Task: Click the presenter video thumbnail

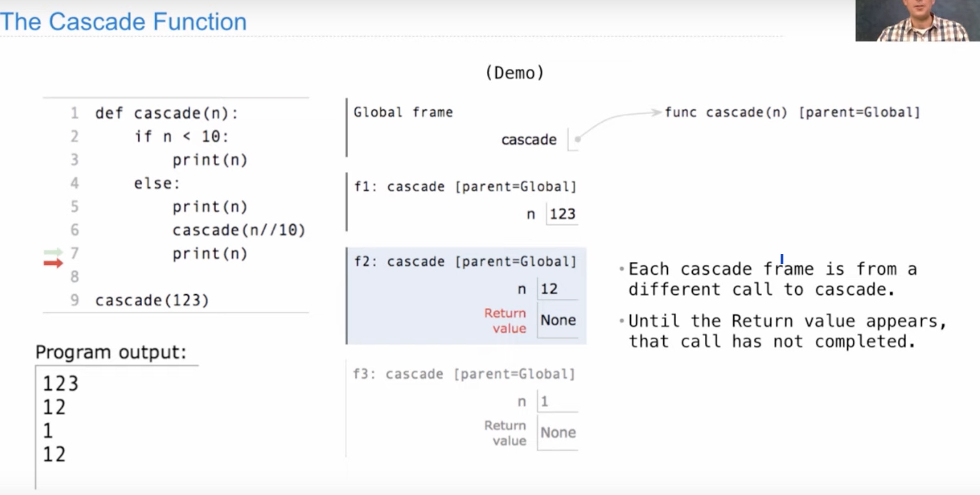Action: [917, 20]
